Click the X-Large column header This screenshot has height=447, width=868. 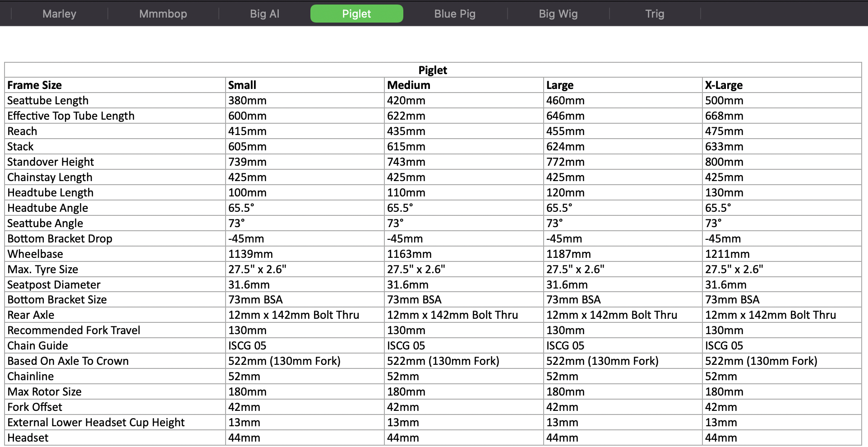tap(724, 85)
